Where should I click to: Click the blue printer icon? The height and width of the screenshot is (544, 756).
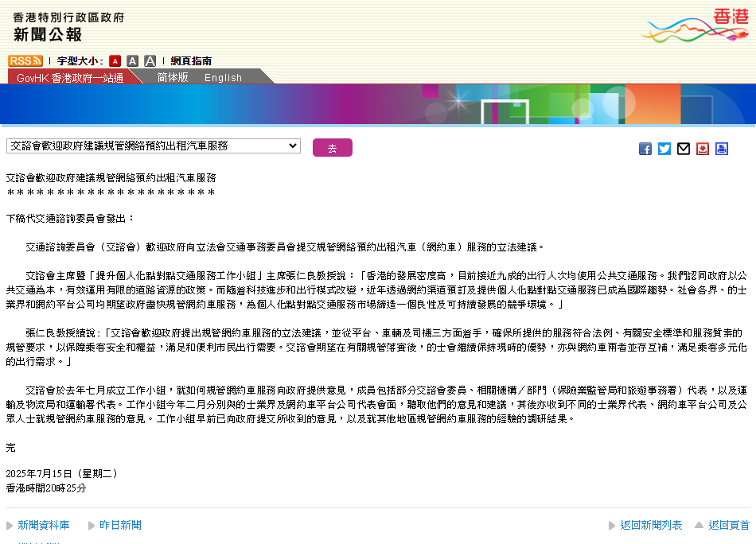pos(722,149)
